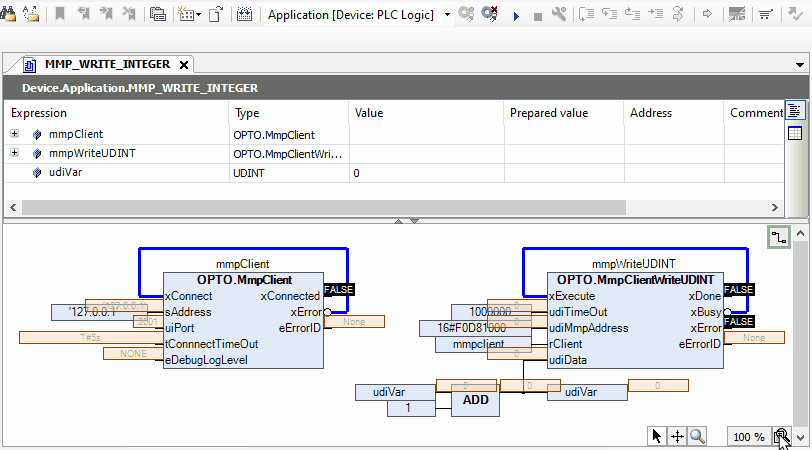Click the Prepared value column header
The image size is (812, 450).
564,113
